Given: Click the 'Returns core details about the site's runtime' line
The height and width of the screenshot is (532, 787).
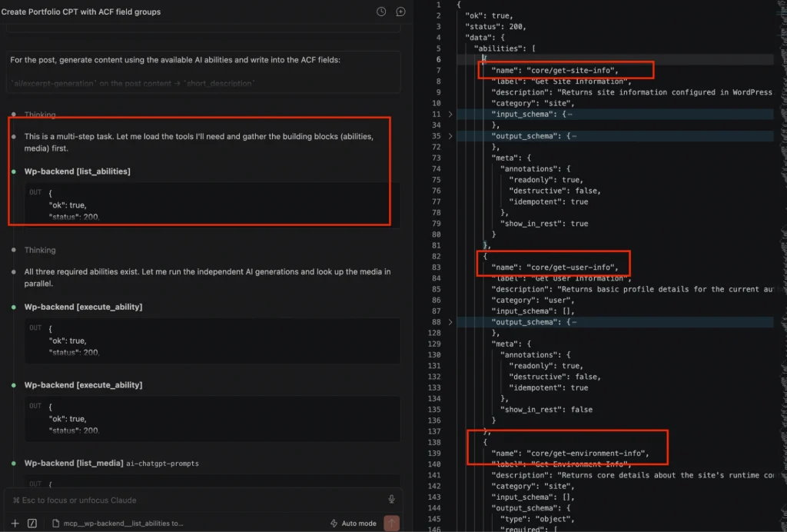Looking at the screenshot, I should [632, 475].
